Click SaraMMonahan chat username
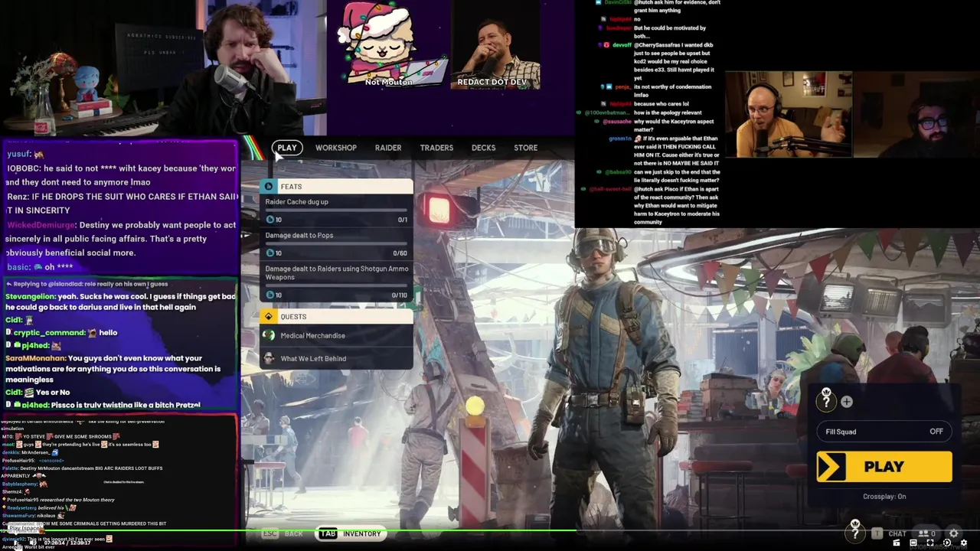 point(35,358)
